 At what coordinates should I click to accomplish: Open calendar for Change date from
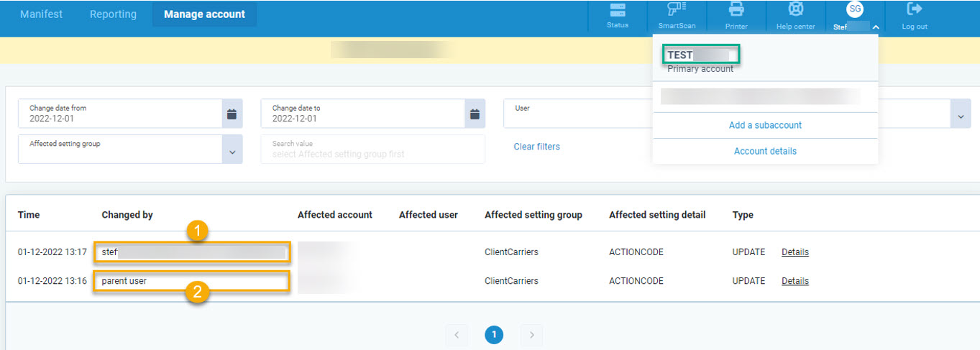tap(232, 114)
